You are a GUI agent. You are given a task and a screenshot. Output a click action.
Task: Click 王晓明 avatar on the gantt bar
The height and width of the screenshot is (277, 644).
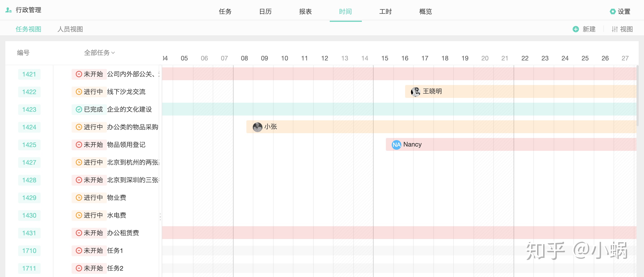click(416, 92)
